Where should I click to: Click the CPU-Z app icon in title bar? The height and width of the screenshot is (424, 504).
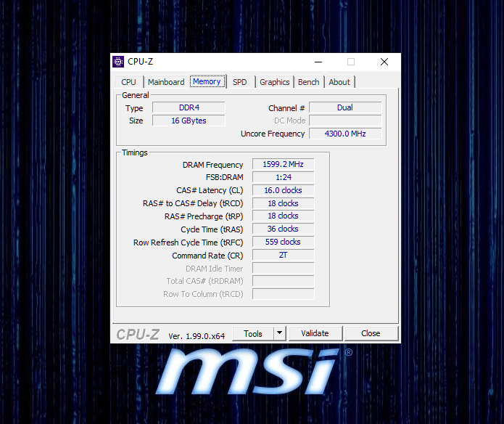coord(118,62)
